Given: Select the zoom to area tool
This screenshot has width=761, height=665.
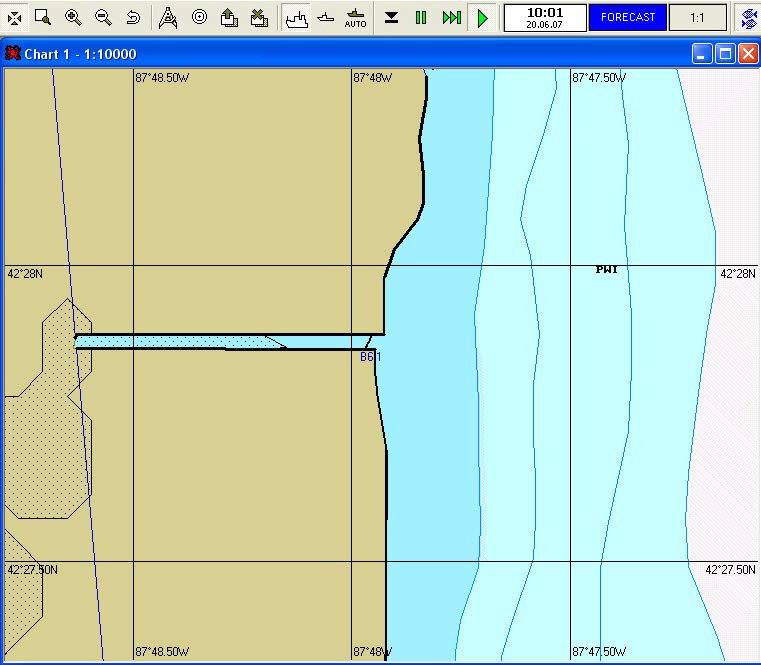Looking at the screenshot, I should click(43, 18).
